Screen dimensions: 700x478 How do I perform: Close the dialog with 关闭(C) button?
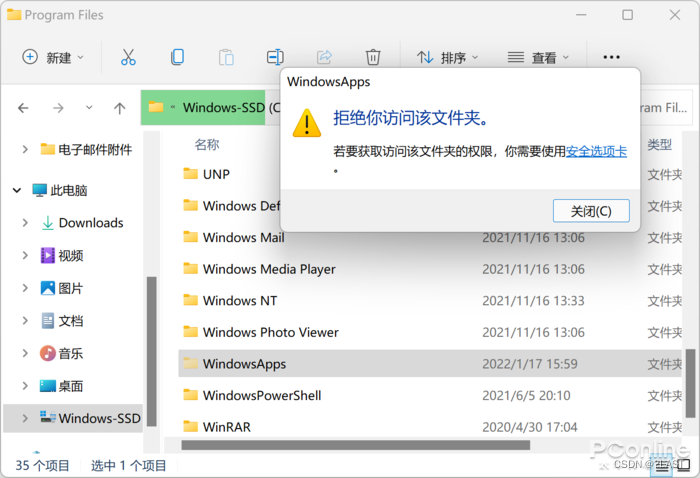[591, 211]
